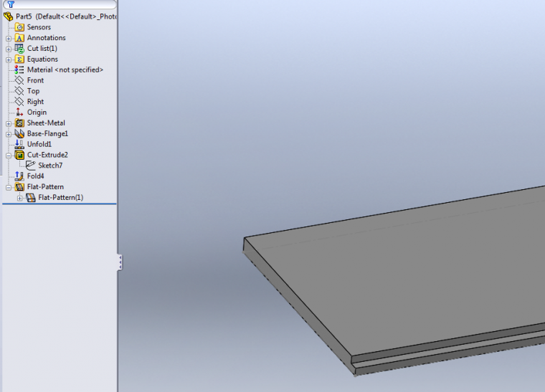This screenshot has height=392, width=545.
Task: Select the Flat-Pattern label
Action: click(45, 187)
